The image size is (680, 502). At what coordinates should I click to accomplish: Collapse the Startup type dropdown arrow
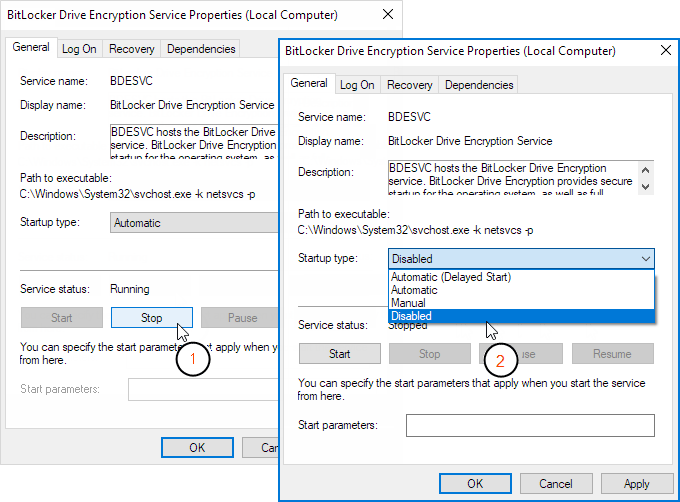pos(645,259)
